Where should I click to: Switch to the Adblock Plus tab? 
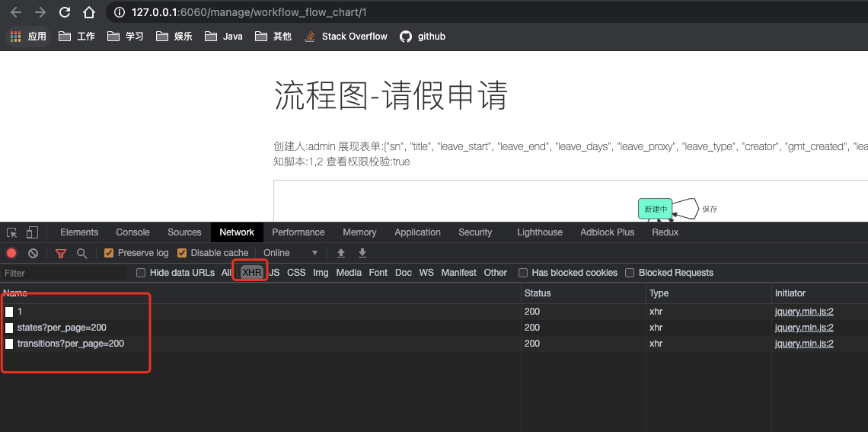pos(608,232)
